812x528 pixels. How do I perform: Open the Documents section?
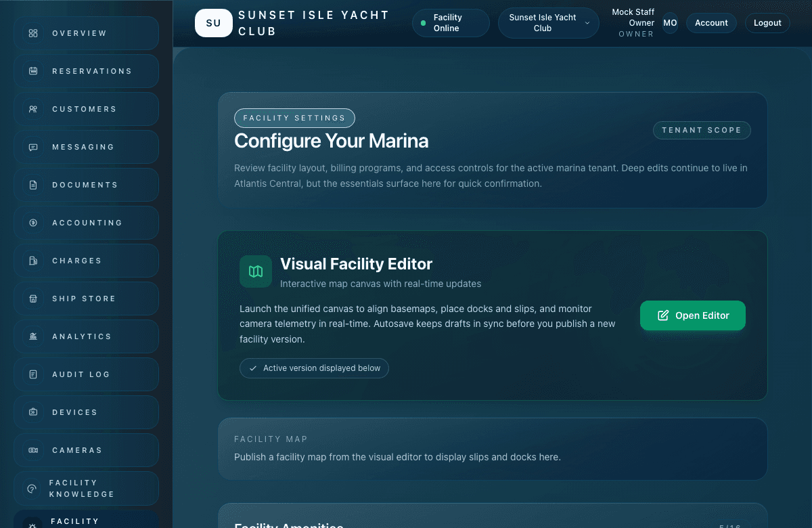86,185
